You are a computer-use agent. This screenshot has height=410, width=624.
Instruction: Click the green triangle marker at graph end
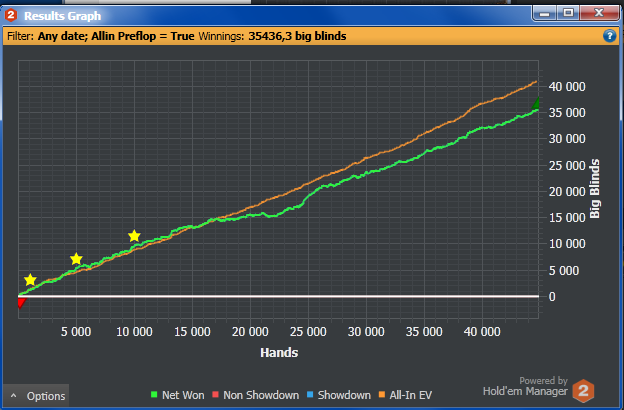(536, 103)
